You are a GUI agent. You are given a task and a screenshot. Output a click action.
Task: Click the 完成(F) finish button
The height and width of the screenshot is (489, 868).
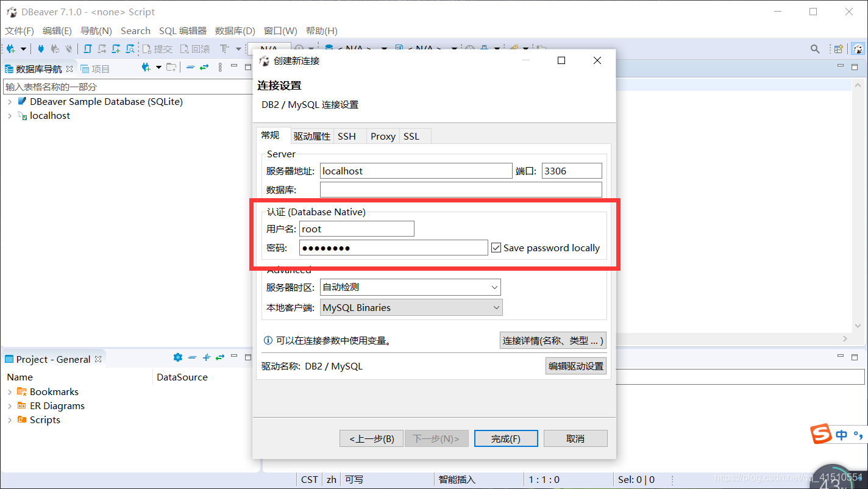[505, 438]
